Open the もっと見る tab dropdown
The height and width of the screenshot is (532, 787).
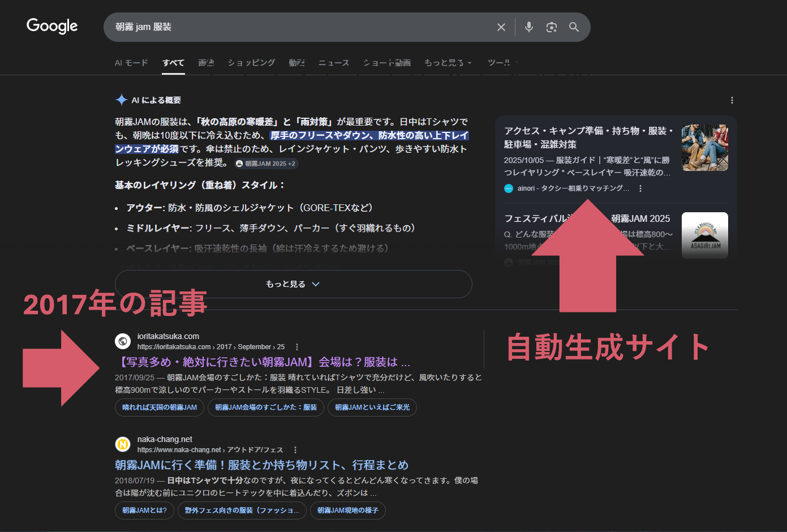tap(448, 63)
